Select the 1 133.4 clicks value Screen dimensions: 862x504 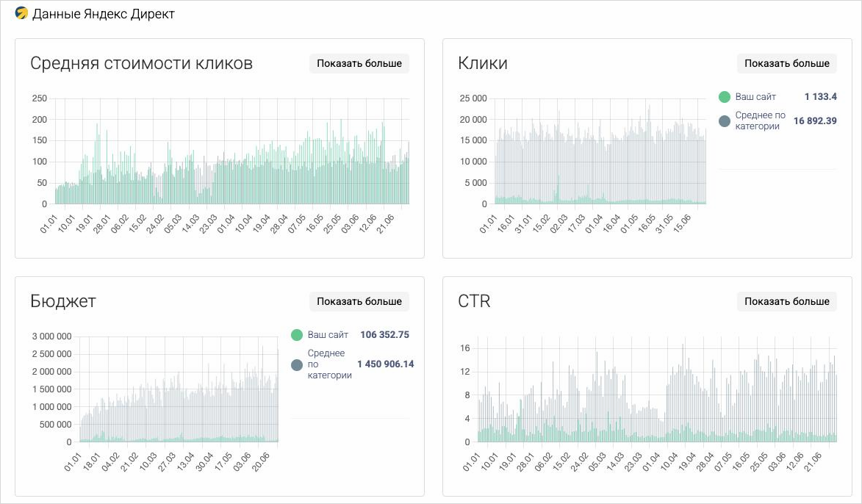point(820,97)
